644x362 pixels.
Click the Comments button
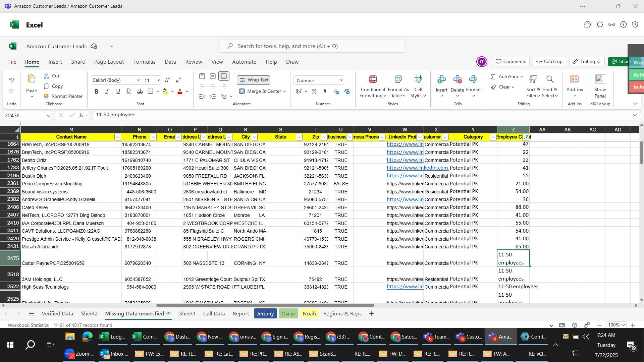click(511, 62)
